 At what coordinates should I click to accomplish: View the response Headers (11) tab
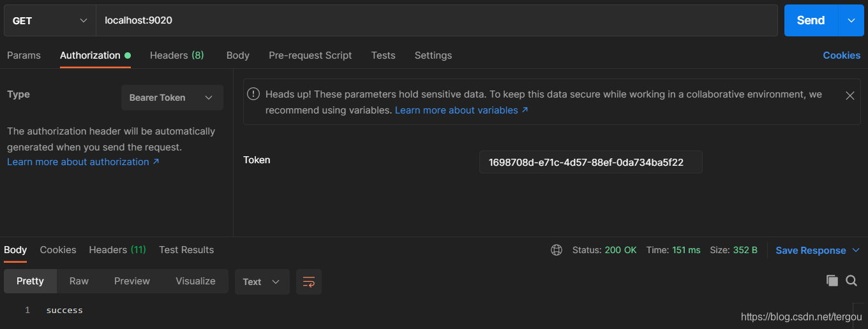(117, 250)
